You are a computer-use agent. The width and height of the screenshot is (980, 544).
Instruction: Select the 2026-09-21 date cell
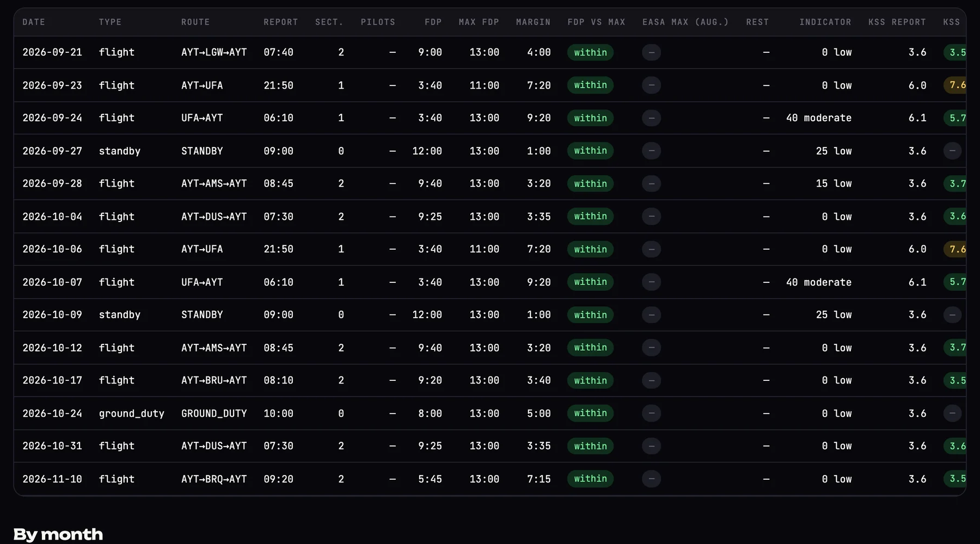tap(52, 52)
